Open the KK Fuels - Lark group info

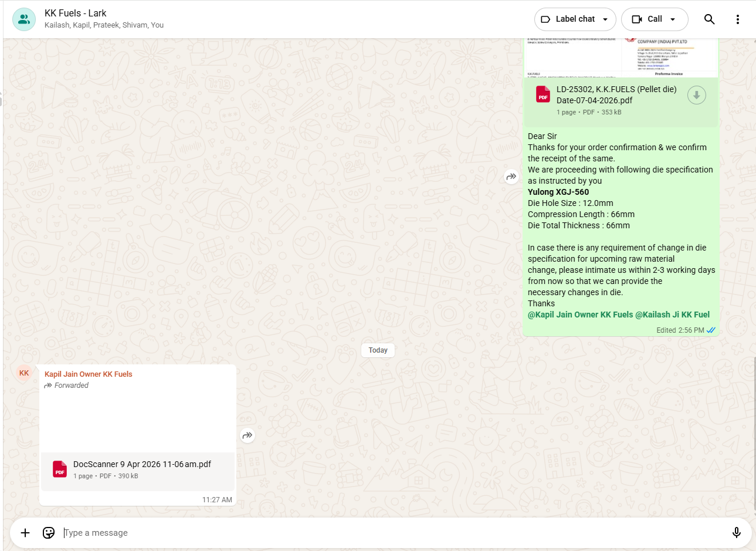coord(76,13)
